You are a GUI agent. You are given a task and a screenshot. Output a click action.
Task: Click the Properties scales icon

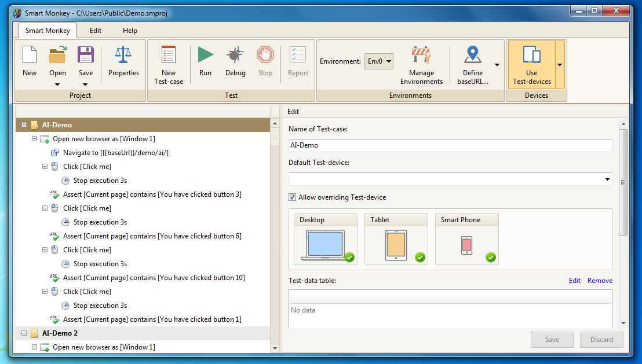[x=123, y=56]
